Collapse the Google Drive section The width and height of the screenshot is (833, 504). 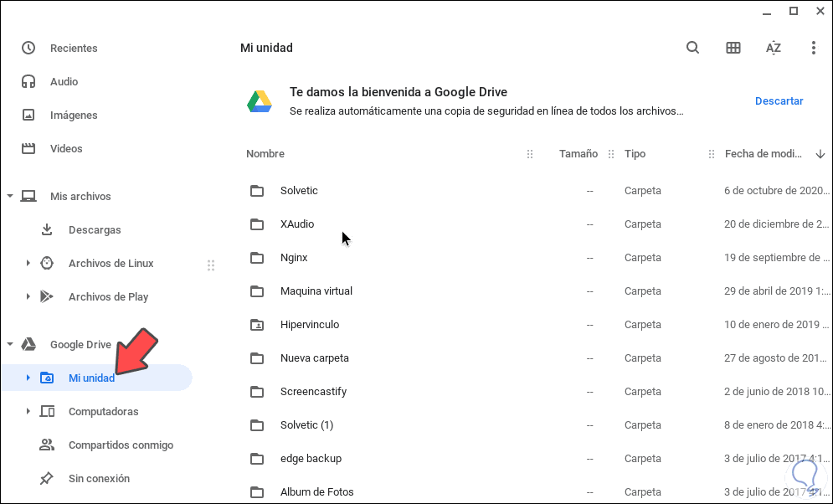[x=10, y=344]
